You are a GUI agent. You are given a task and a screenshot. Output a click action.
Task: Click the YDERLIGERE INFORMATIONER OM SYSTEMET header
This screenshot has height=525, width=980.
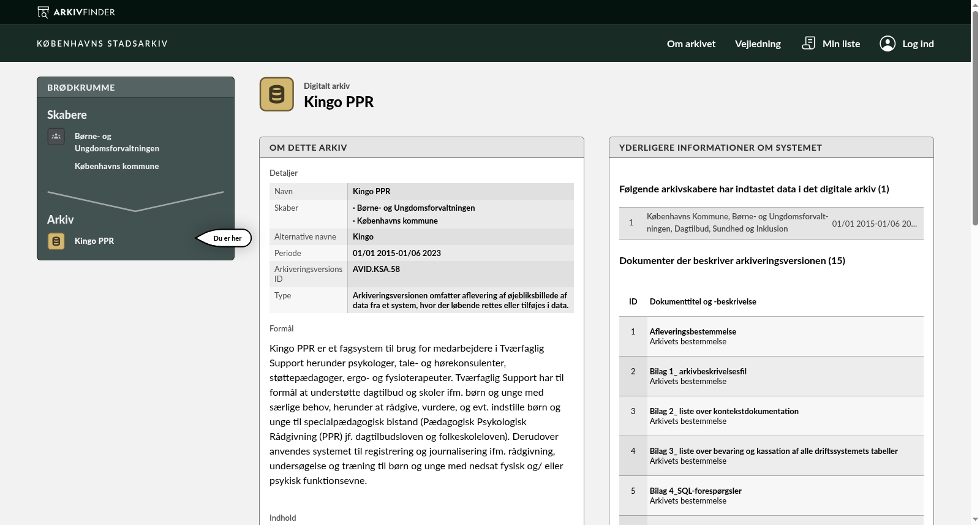771,148
